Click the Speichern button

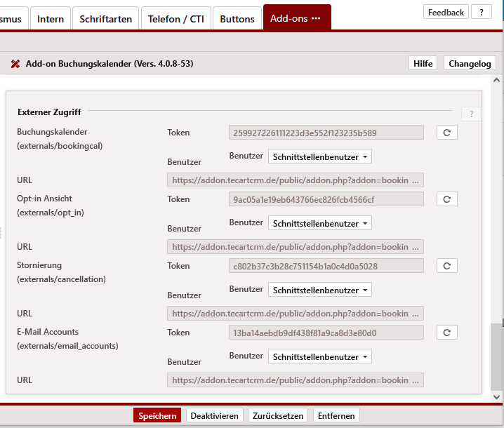pos(157,415)
